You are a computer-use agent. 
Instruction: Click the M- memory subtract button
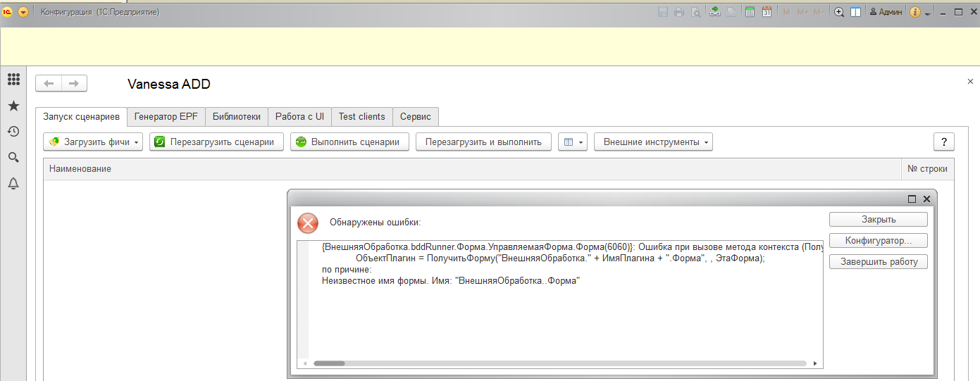pyautogui.click(x=819, y=12)
